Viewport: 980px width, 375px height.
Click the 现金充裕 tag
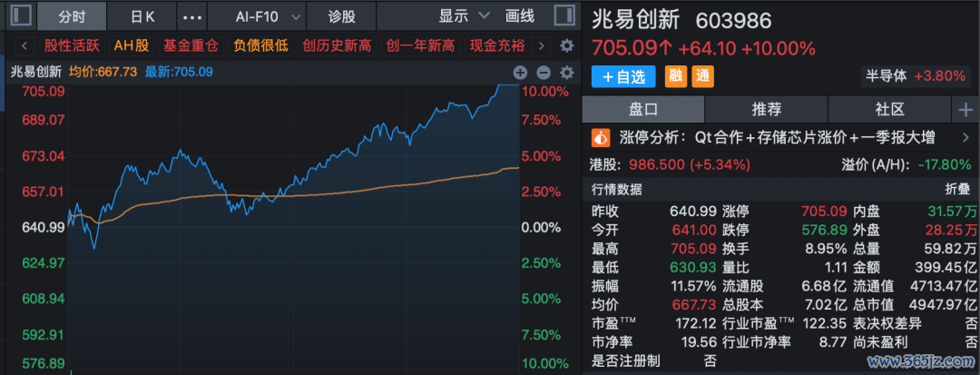tap(497, 45)
